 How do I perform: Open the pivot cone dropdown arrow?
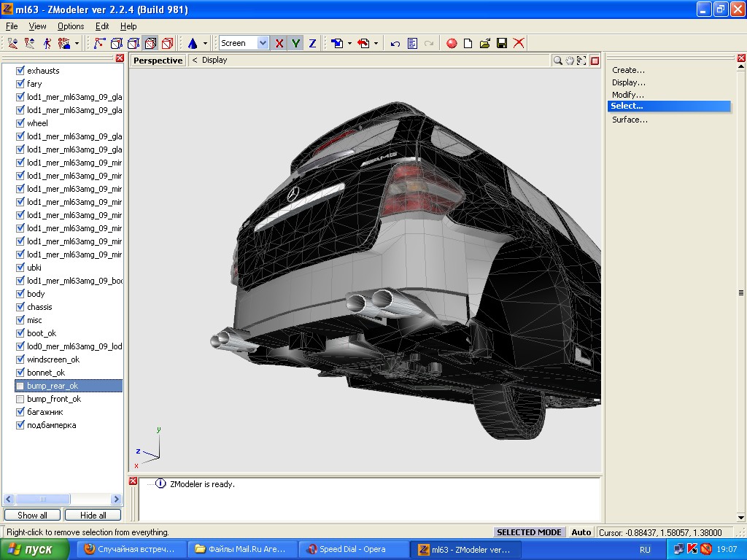[205, 43]
